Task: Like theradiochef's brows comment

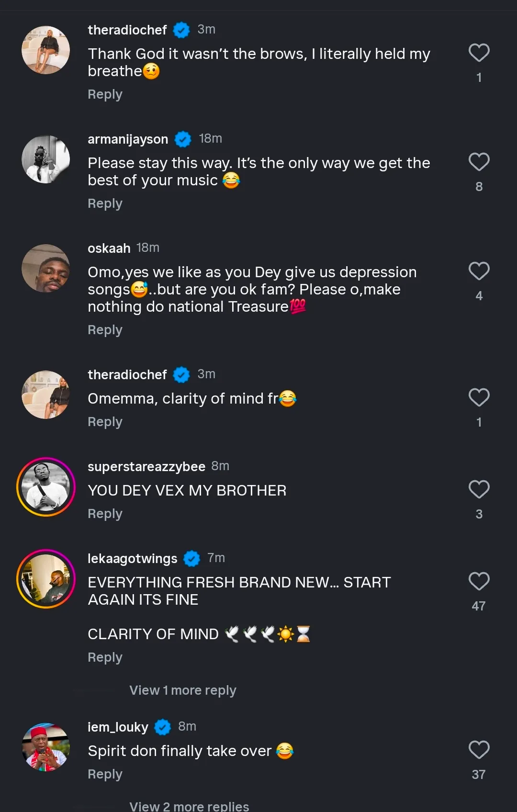Action: [479, 53]
